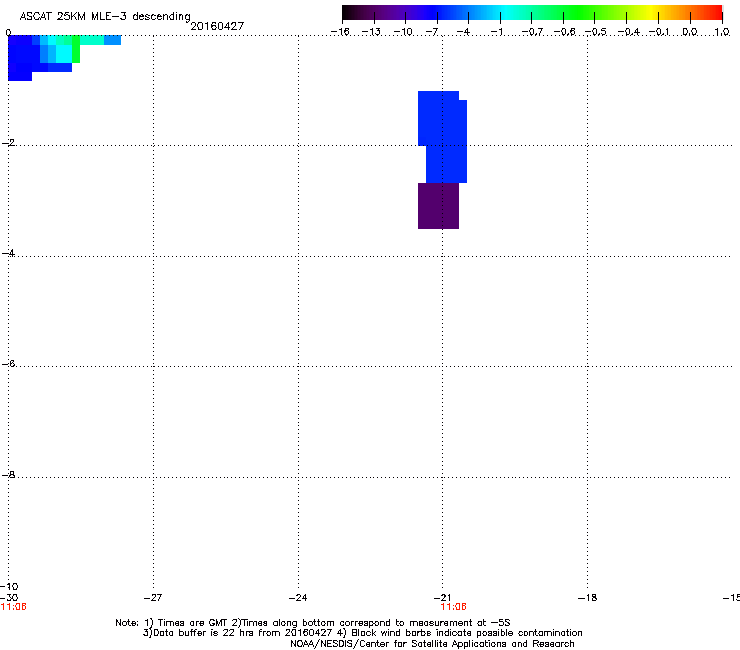Select note 'Data buffer is 22 hrs'
This screenshot has width=740, height=650.
[x=199, y=633]
